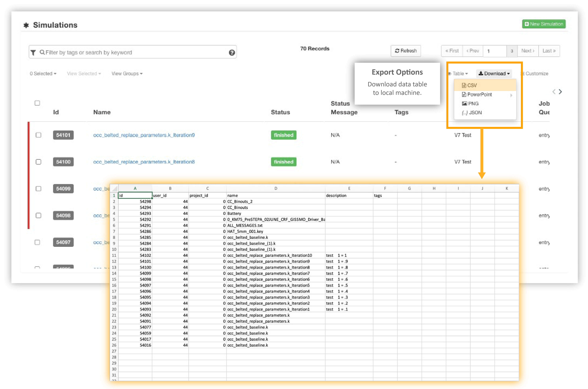Click the scroll columns left arrow
Image resolution: width=588 pixels, height=389 pixels.
[x=554, y=92]
